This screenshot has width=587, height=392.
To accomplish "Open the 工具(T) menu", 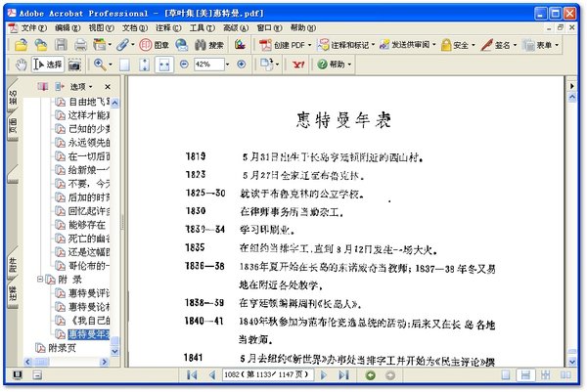I will pyautogui.click(x=203, y=28).
